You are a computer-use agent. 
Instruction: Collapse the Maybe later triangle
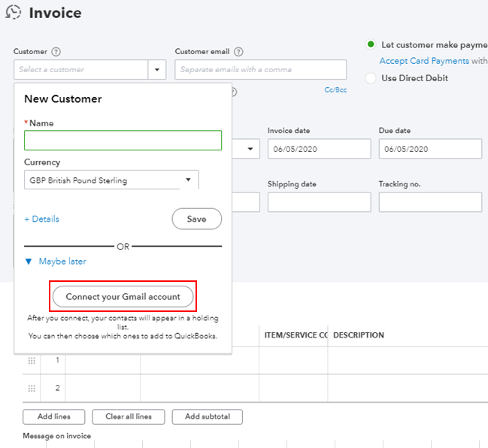(29, 262)
